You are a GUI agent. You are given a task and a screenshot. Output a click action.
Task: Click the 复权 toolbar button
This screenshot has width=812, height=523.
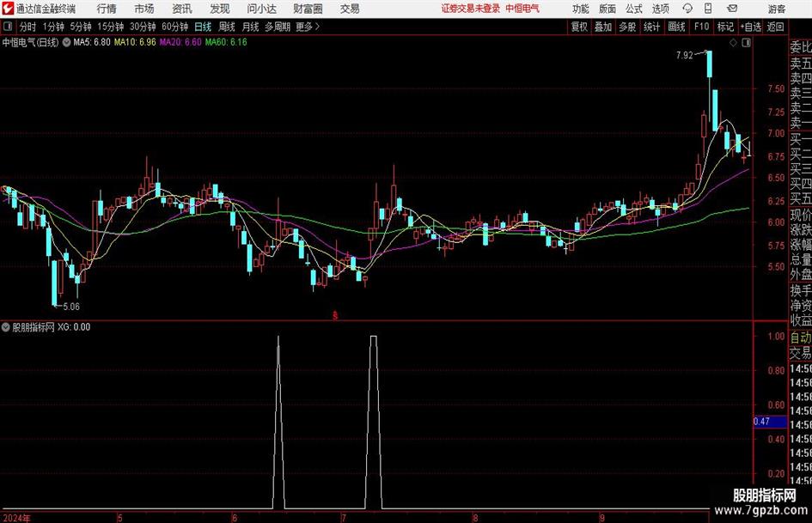[579, 27]
